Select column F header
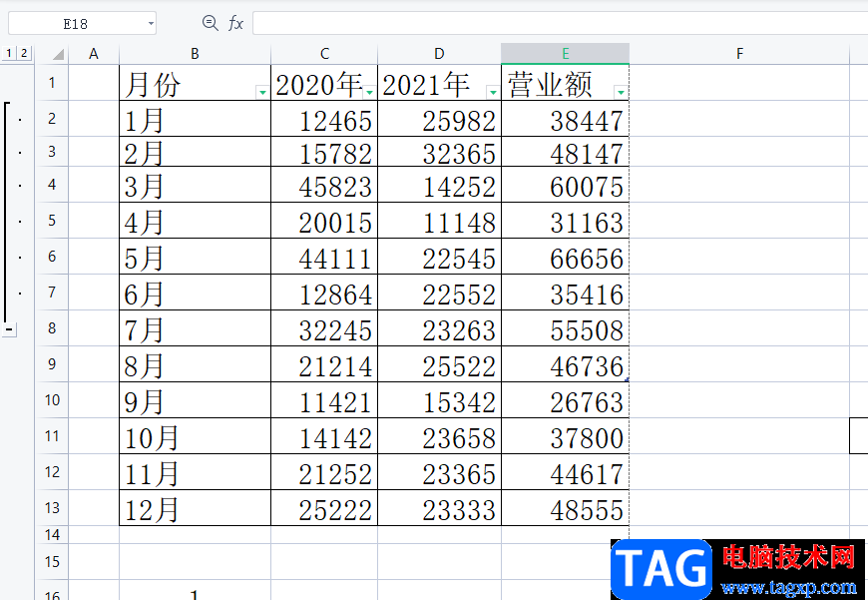The height and width of the screenshot is (600, 868). pos(739,54)
